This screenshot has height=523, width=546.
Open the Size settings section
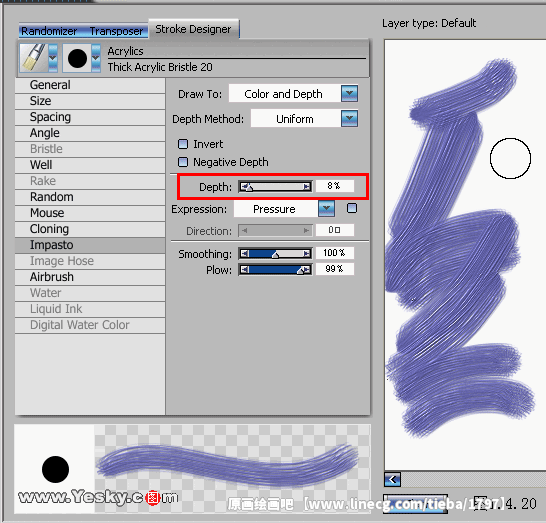90,101
